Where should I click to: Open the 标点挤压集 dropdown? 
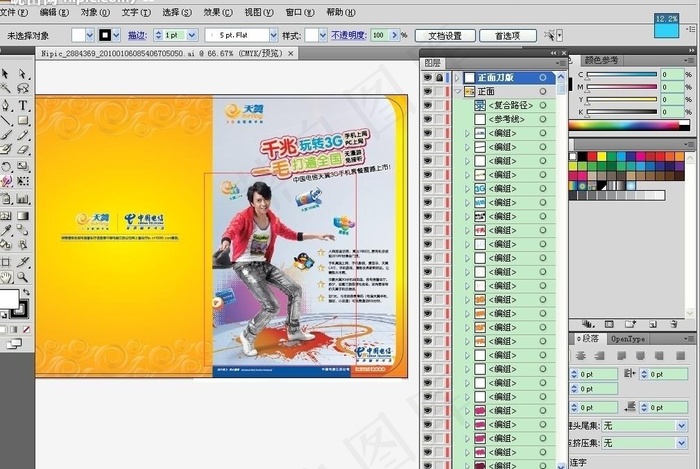click(681, 443)
